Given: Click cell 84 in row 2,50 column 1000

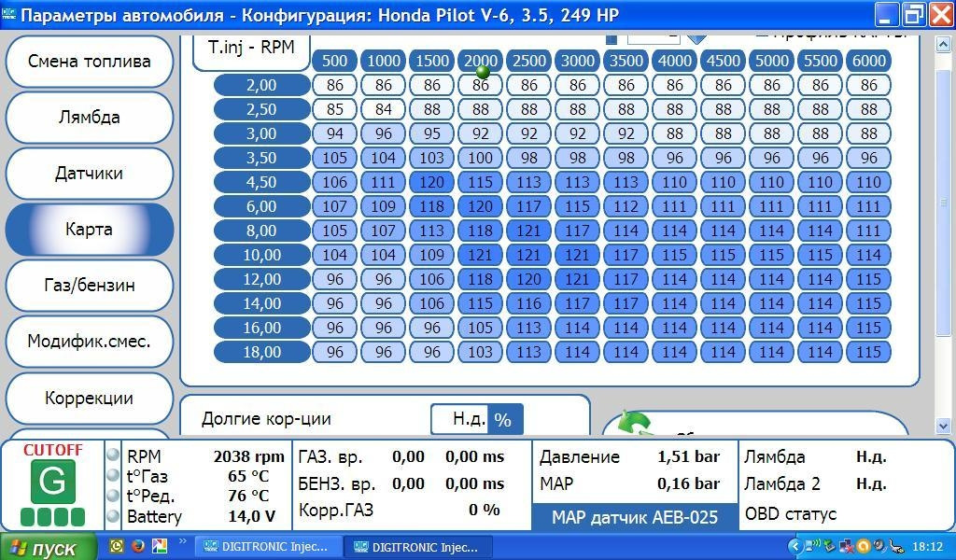Looking at the screenshot, I should coord(384,110).
